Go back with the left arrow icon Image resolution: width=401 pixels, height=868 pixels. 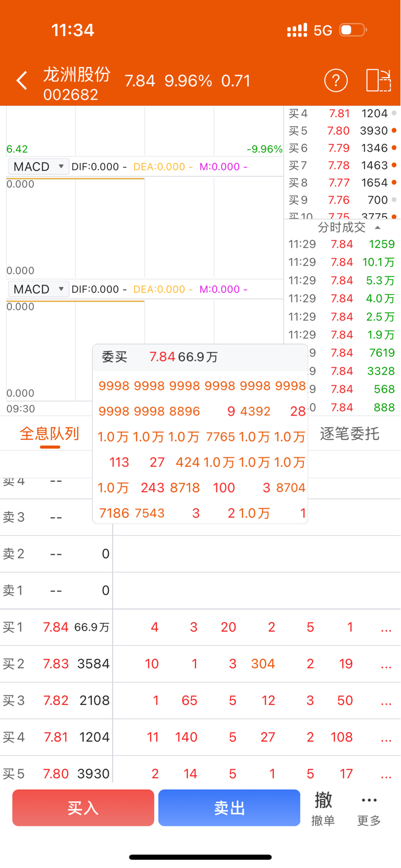pyautogui.click(x=21, y=81)
